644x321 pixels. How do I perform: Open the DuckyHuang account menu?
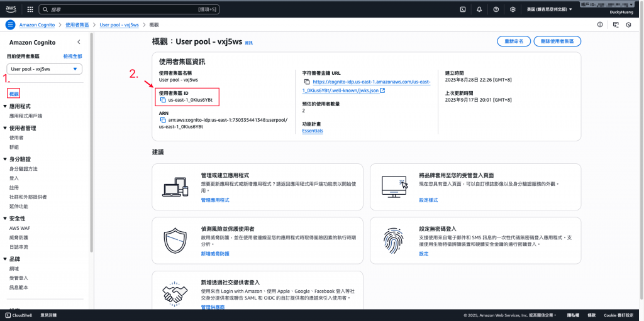[x=621, y=13]
